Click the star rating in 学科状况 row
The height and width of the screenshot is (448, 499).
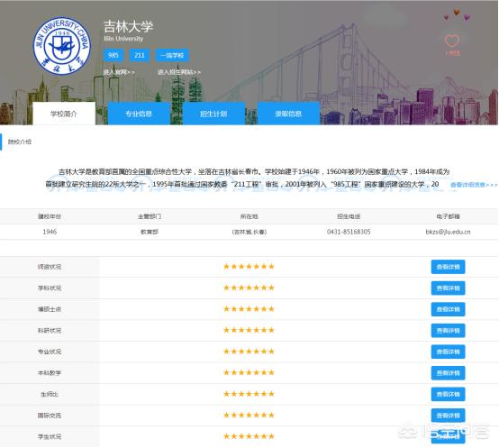249,288
